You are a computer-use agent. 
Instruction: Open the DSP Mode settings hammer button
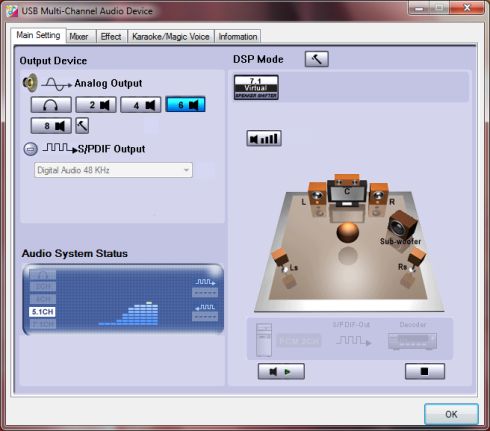[x=317, y=59]
